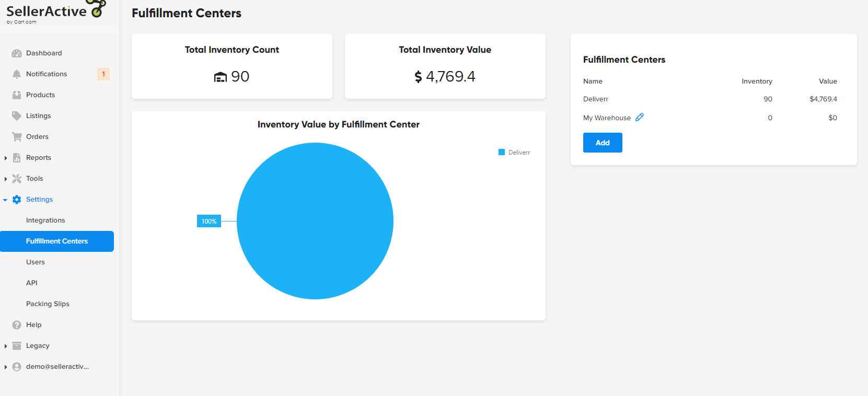Click the Dashboard gauge icon

pos(17,53)
